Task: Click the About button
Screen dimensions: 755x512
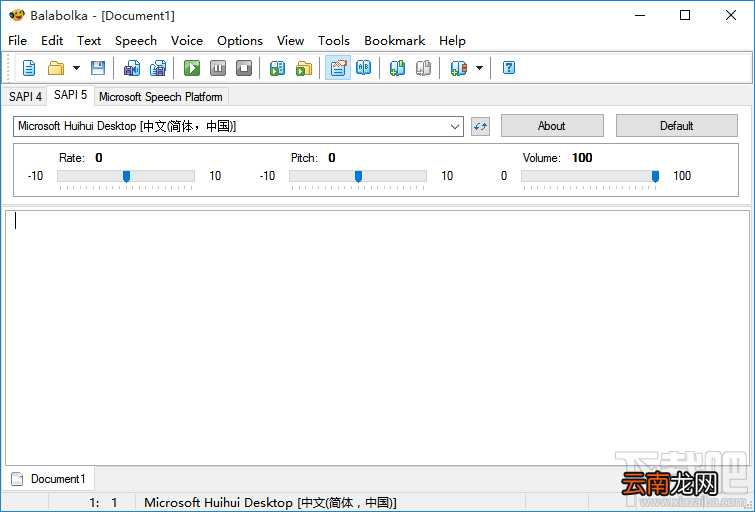Action: click(552, 126)
